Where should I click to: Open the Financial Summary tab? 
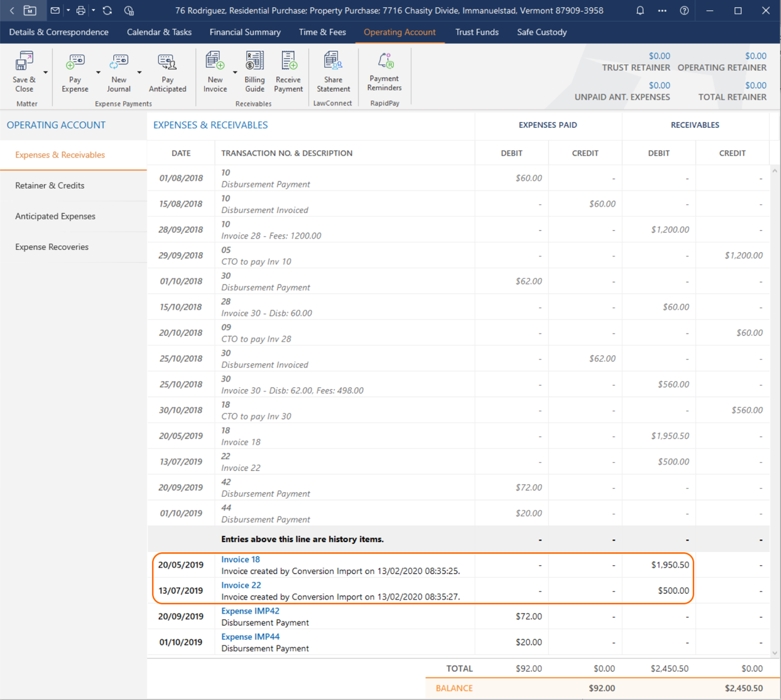pos(245,32)
